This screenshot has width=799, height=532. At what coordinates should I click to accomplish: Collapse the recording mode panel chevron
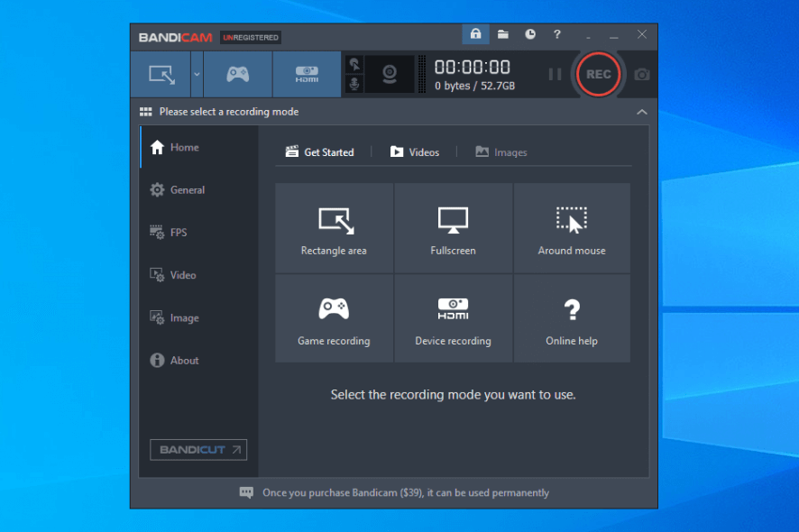pyautogui.click(x=642, y=112)
